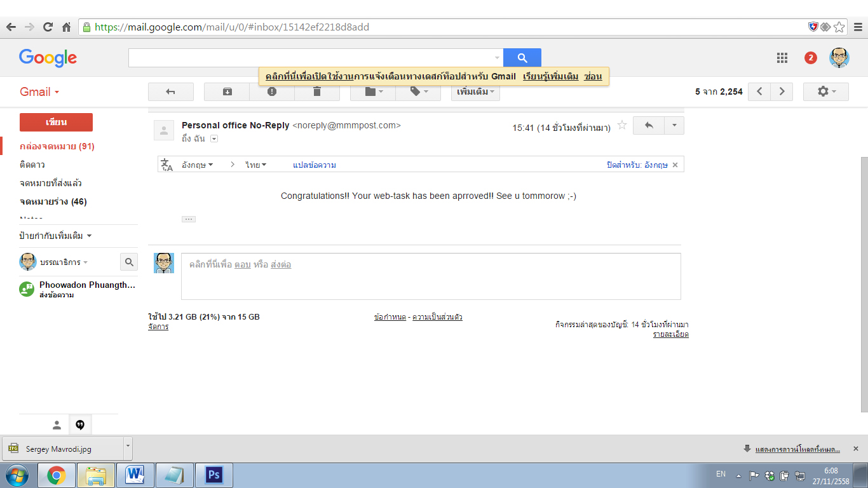This screenshot has height=488, width=868.
Task: Click the แปลข้อความ translate link
Action: click(315, 165)
